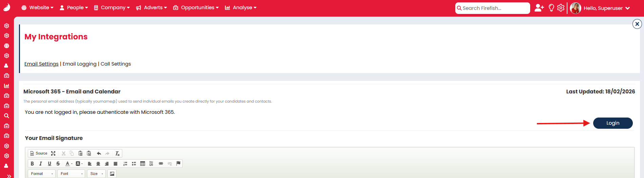The height and width of the screenshot is (178, 644).
Task: Click the Copy icon in editor toolbar
Action: coord(71,154)
